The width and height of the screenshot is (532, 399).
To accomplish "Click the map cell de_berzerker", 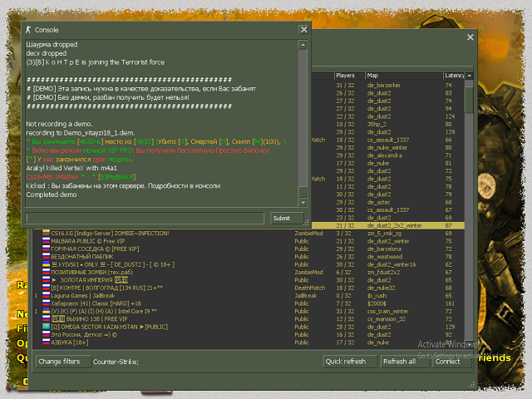I will click(384, 85).
